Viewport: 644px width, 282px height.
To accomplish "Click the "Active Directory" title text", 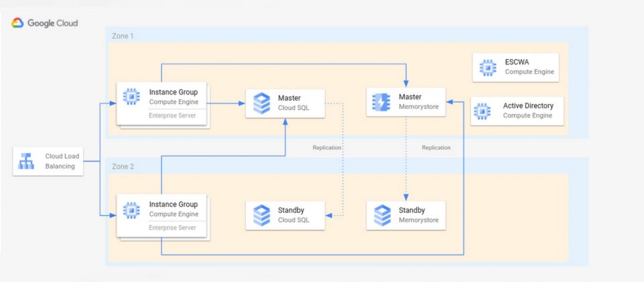I will (528, 105).
